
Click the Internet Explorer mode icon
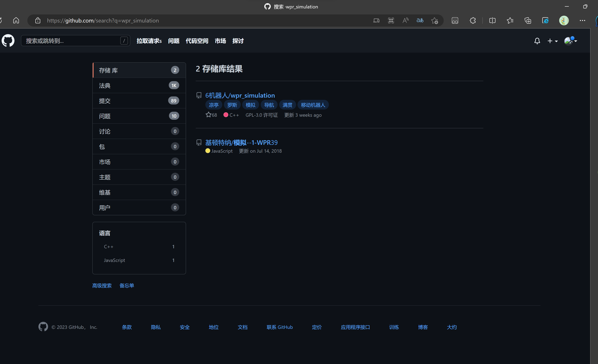[545, 20]
